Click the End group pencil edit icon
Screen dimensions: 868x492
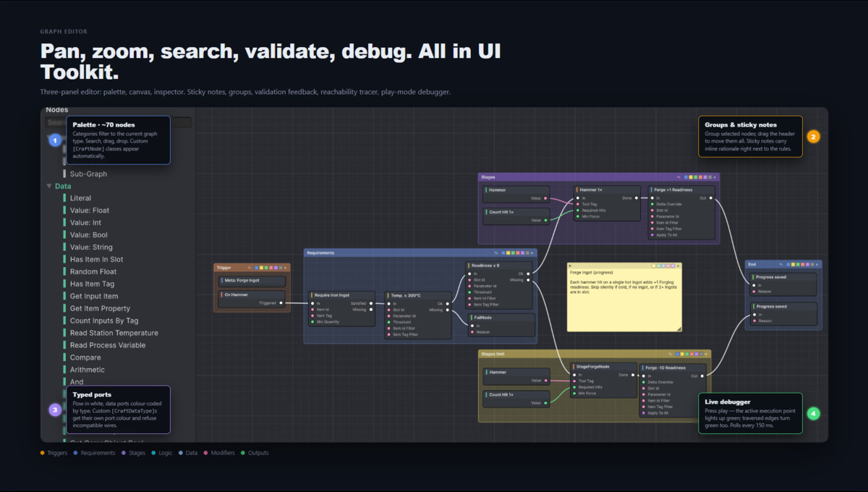coord(780,265)
